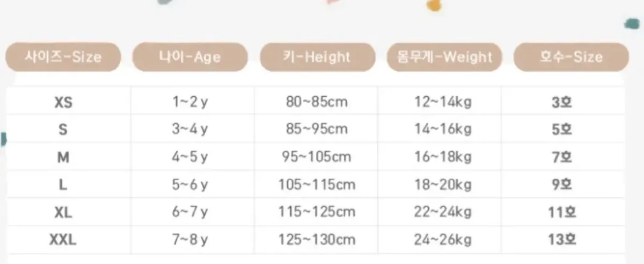Select the 9호 size number cell
Image resolution: width=644 pixels, height=264 pixels.
[561, 184]
